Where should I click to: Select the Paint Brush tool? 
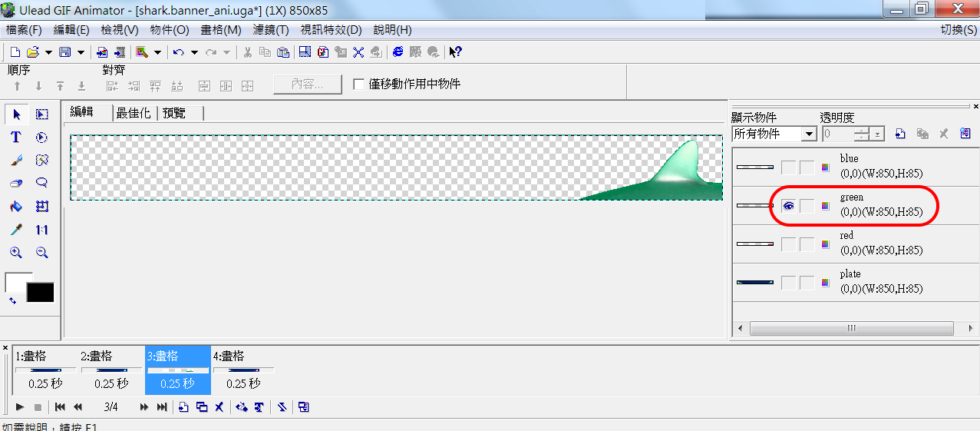coord(16,161)
